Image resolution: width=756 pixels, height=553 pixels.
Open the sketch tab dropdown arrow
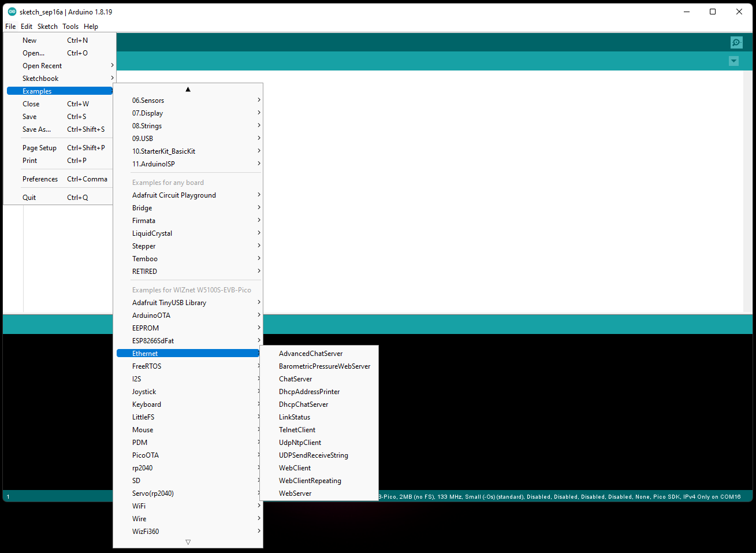pyautogui.click(x=733, y=61)
